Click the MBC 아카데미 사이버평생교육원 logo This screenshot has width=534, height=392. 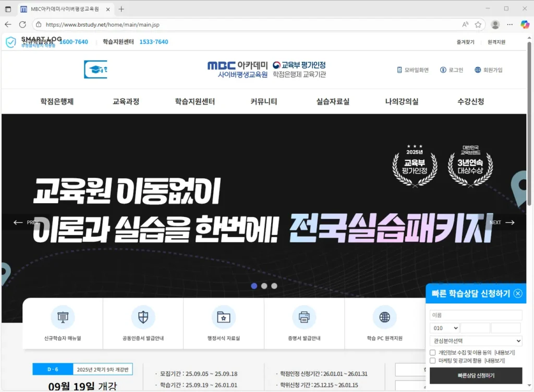[238, 69]
